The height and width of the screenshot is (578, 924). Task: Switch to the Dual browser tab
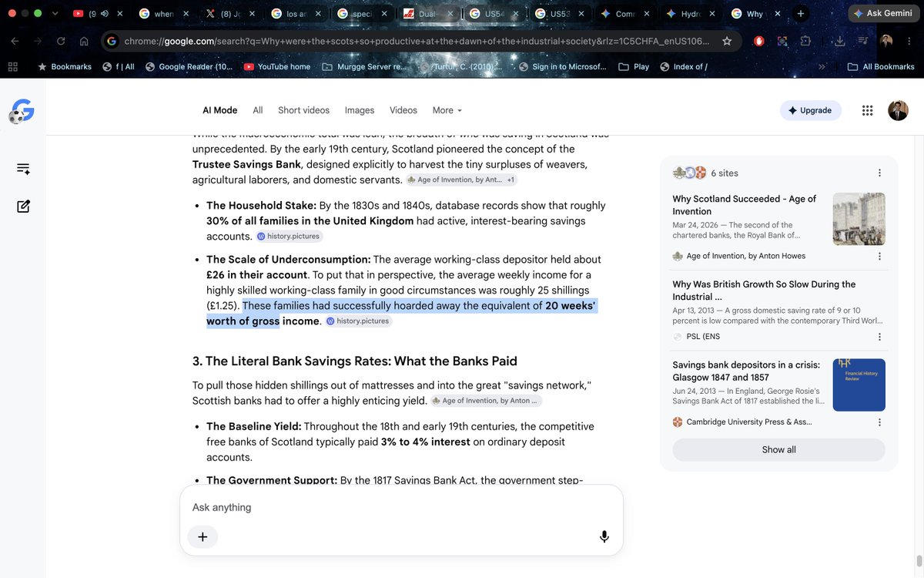(427, 14)
